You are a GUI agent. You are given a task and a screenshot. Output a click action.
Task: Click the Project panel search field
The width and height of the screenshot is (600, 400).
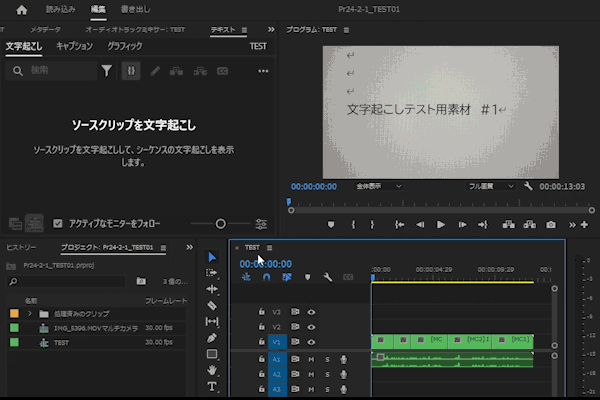(66, 282)
